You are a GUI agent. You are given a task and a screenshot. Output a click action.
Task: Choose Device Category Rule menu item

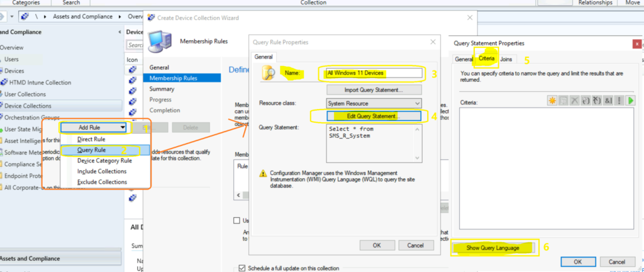click(105, 161)
